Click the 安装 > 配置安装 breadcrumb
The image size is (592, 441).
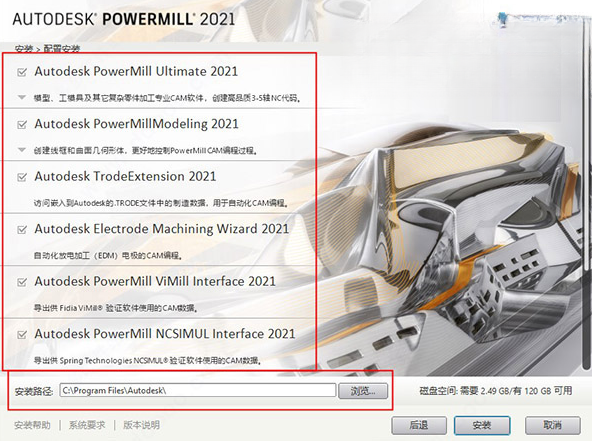coord(47,49)
